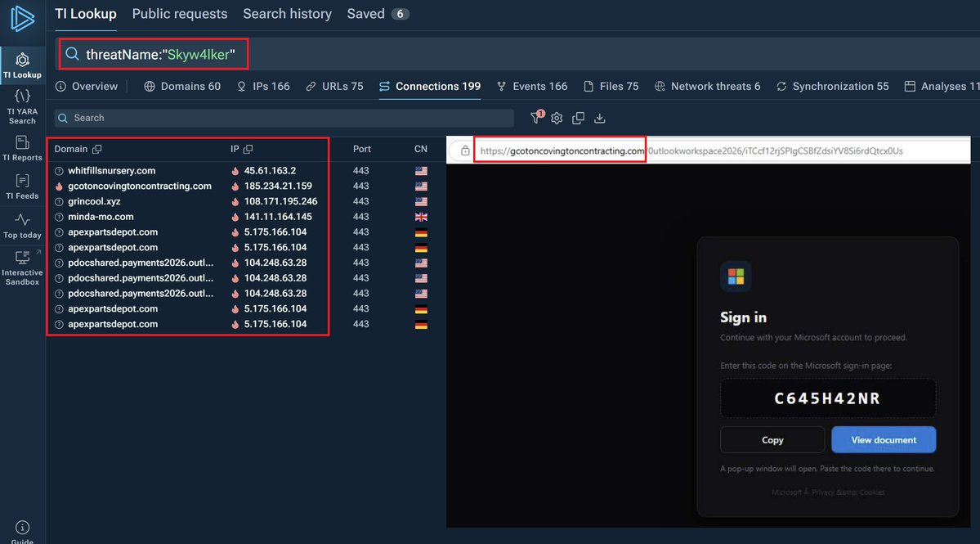This screenshot has width=980, height=544.
Task: Copy the Domain column values
Action: point(97,149)
